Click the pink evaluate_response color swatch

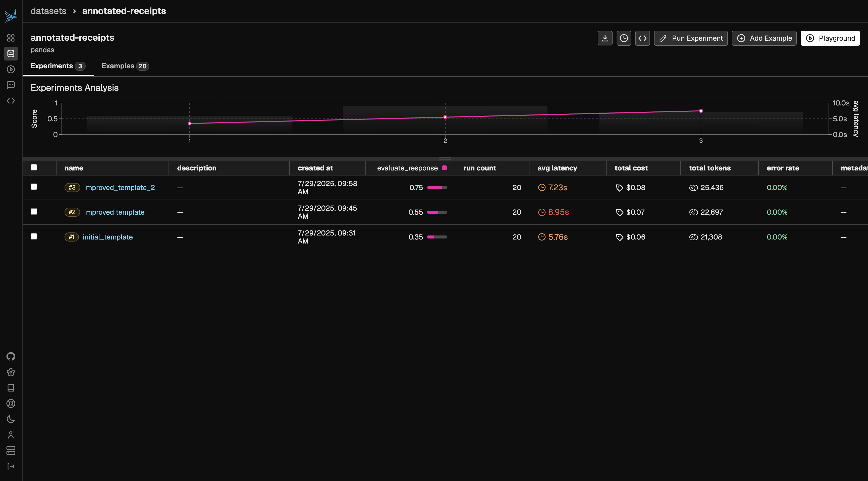(445, 168)
